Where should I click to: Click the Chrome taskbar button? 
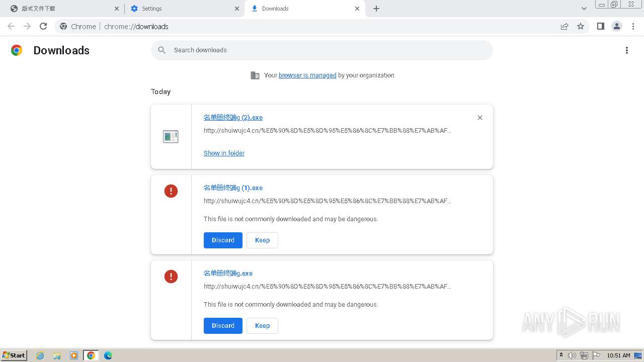91,355
